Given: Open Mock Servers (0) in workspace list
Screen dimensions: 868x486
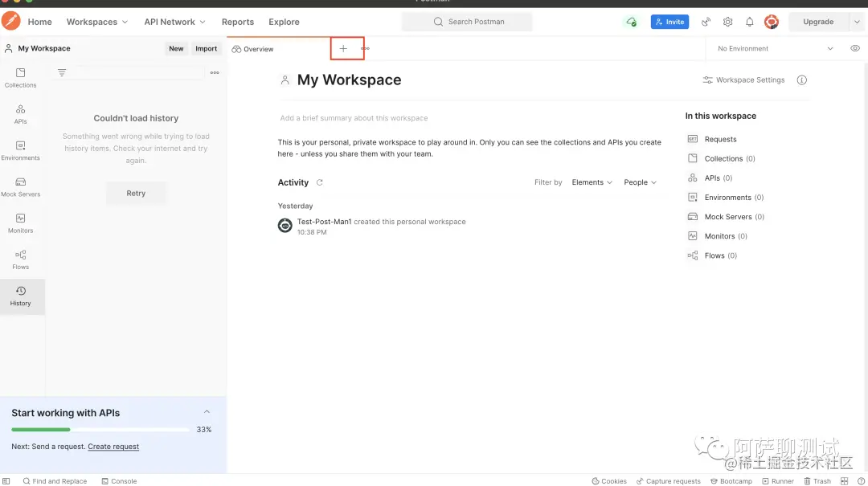Looking at the screenshot, I should [x=726, y=216].
